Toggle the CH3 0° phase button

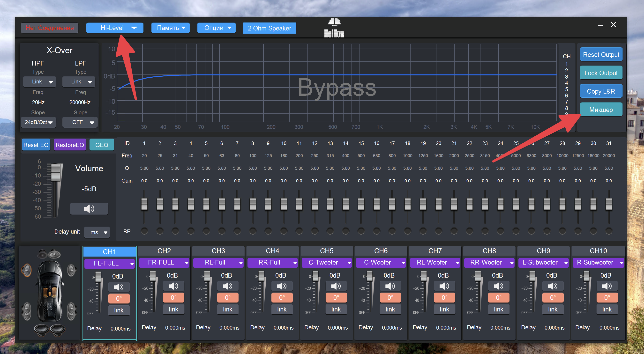pyautogui.click(x=227, y=298)
